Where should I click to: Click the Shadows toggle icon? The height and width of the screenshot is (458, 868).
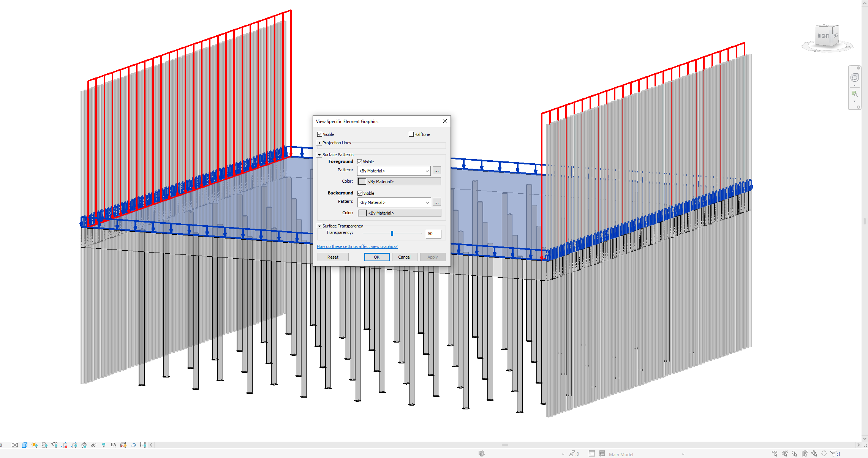pos(44,445)
